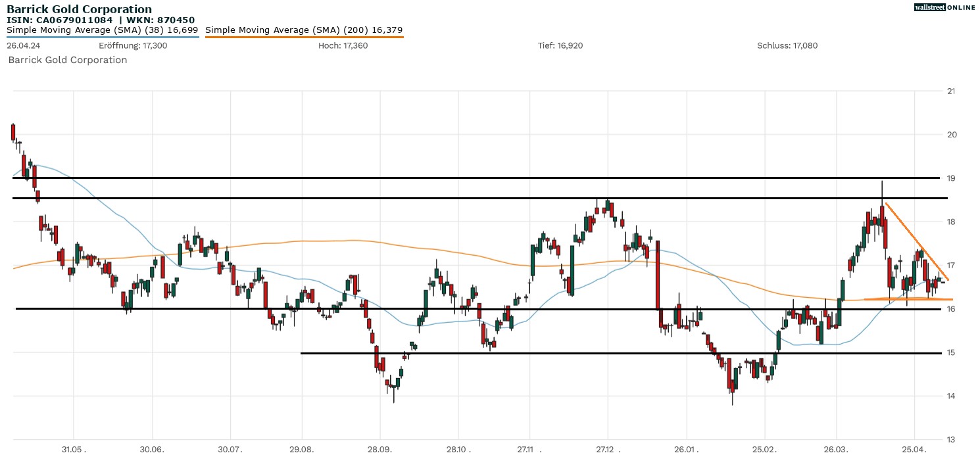Click the 16 price axis label
The width and height of the screenshot is (980, 453).
tap(950, 309)
